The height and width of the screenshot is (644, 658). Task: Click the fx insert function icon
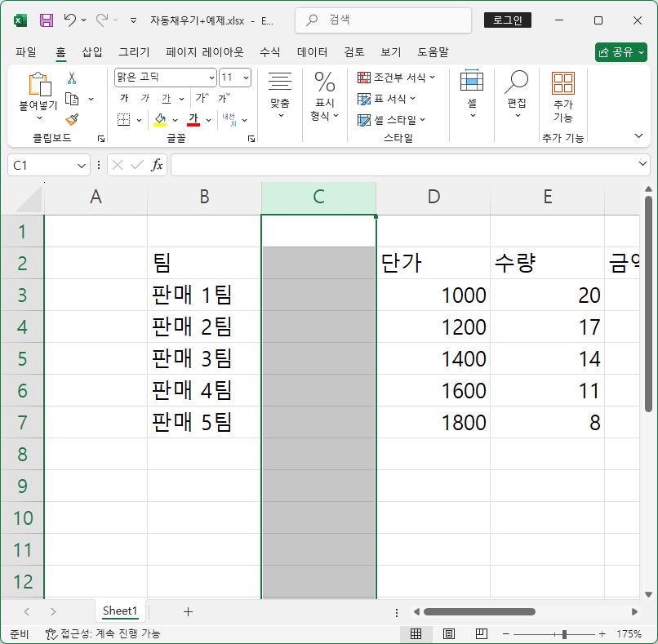click(157, 165)
